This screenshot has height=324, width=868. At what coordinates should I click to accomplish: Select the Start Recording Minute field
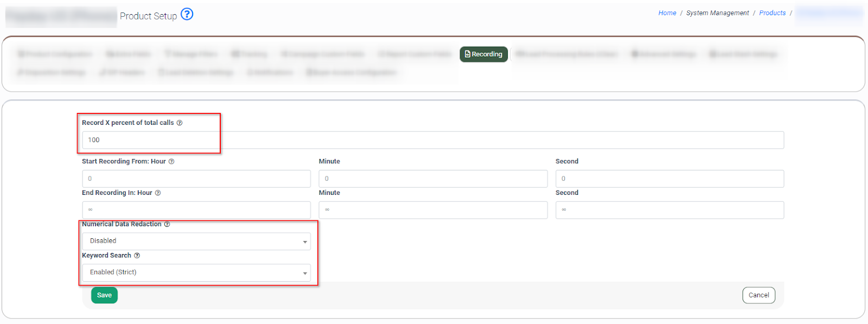(432, 179)
